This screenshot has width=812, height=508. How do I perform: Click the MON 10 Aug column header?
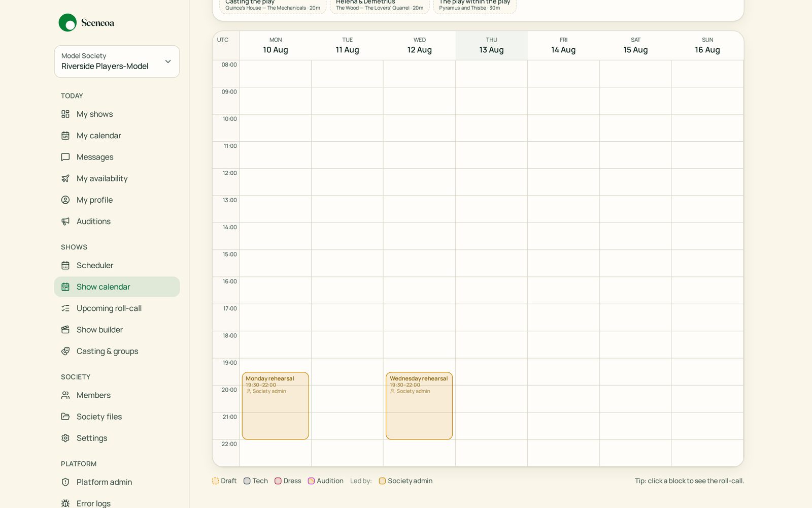(276, 46)
